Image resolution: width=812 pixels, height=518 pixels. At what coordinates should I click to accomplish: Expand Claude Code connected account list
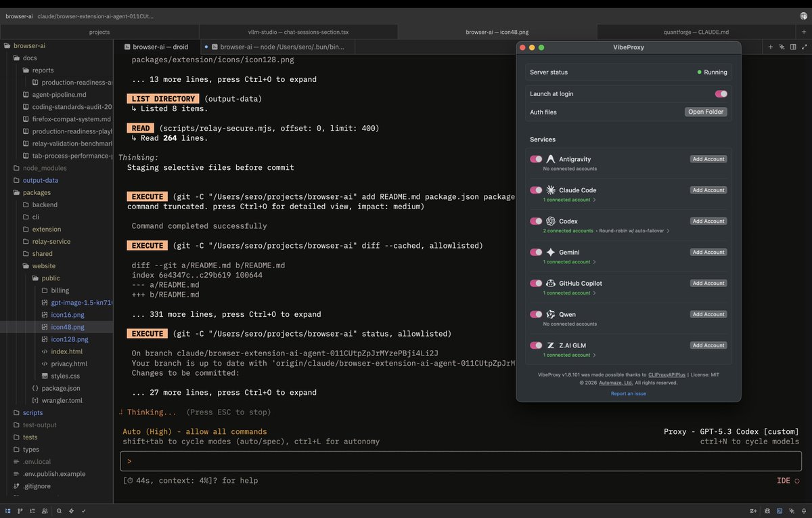pos(570,200)
